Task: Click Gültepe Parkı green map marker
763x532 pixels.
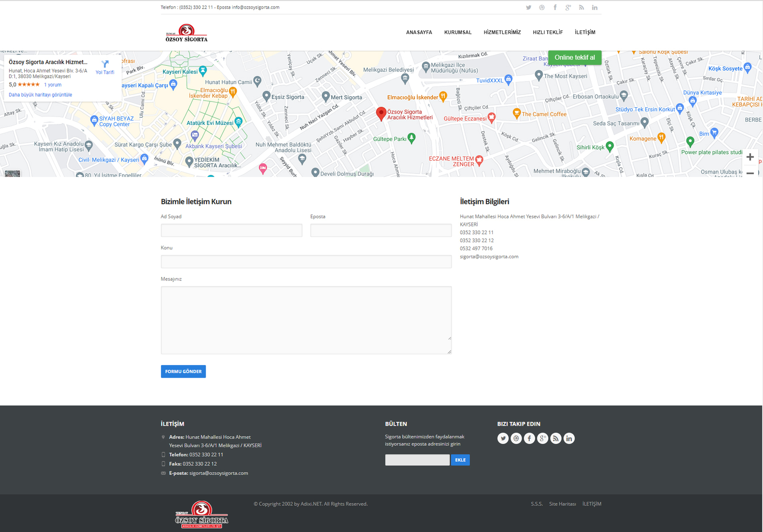Action: [412, 138]
